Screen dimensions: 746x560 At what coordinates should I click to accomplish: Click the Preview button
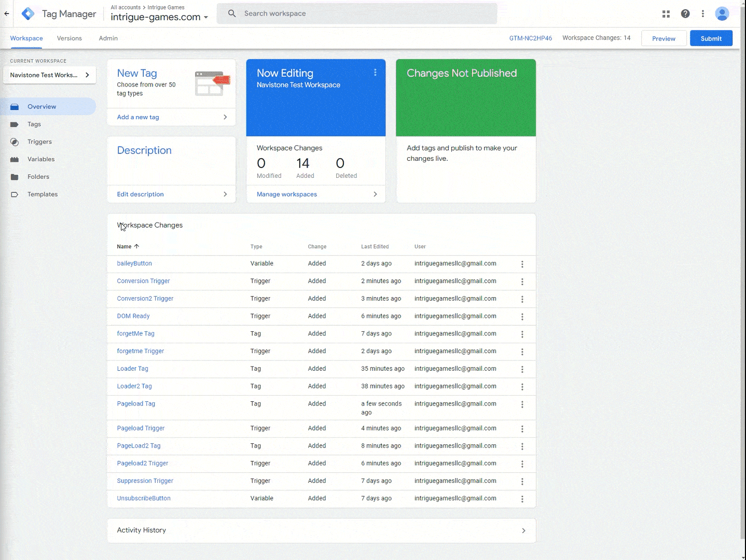[x=664, y=38]
